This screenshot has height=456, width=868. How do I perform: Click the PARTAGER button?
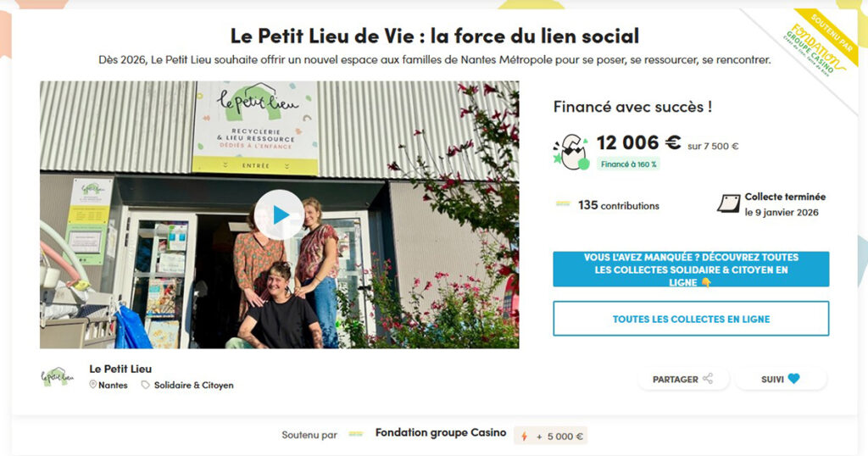683,379
